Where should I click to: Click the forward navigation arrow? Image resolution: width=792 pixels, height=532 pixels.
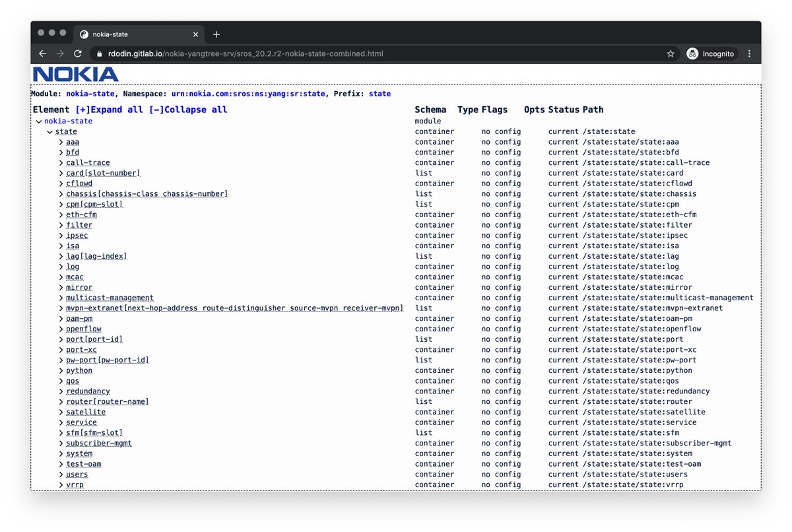60,54
